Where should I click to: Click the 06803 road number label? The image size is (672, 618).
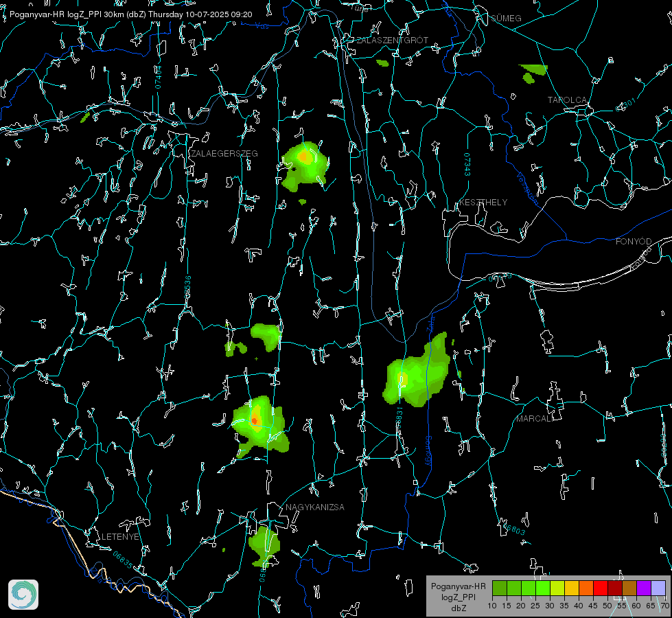[514, 528]
